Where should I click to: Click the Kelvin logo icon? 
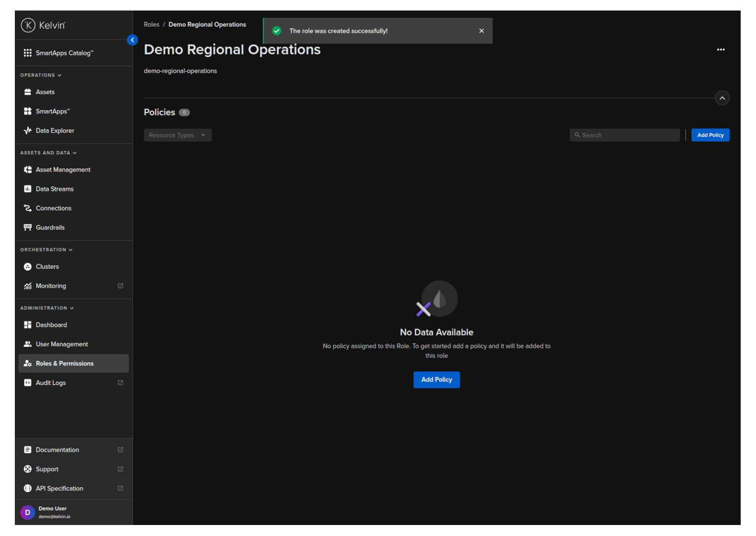point(28,25)
